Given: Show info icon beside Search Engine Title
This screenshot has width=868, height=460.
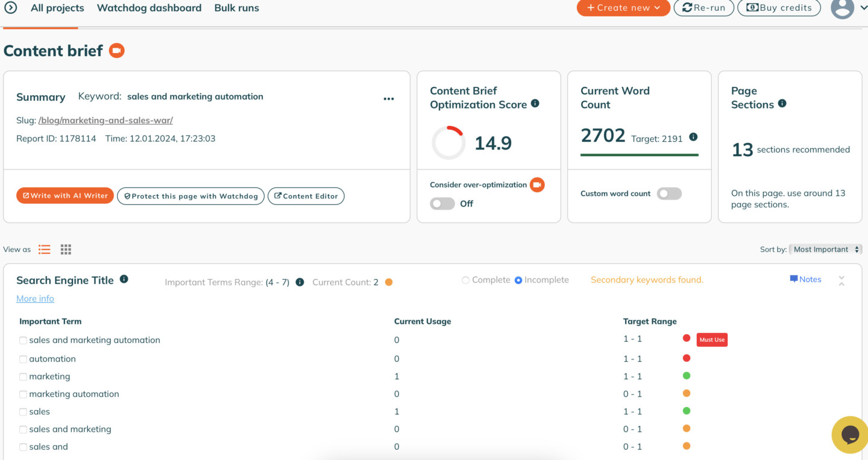Looking at the screenshot, I should coord(124,279).
